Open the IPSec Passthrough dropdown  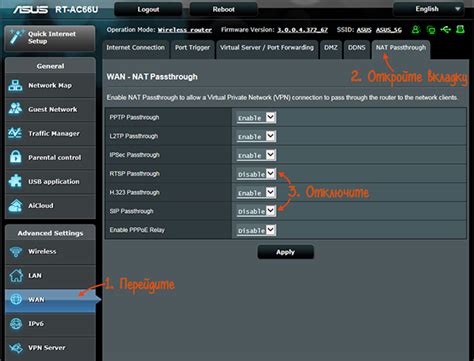(256, 155)
